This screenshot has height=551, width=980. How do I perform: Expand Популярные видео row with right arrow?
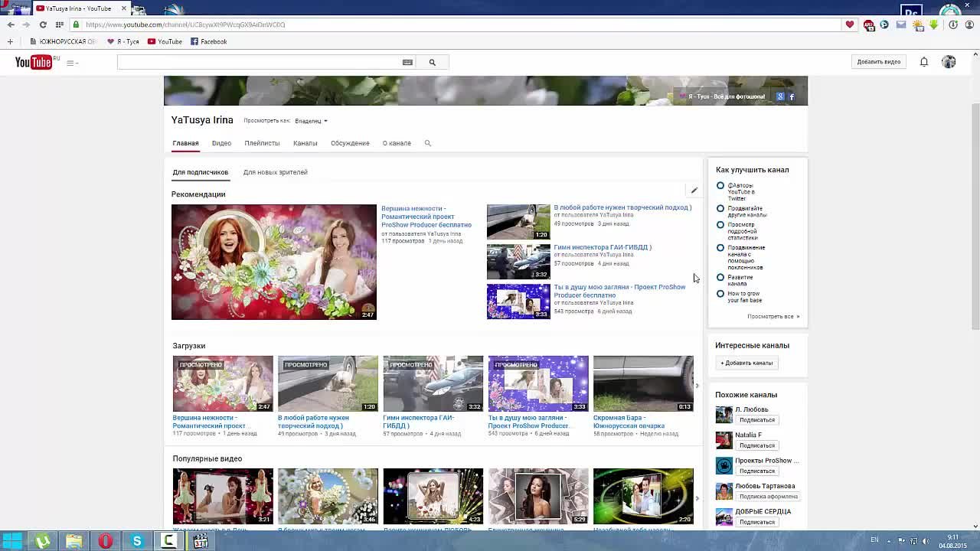point(697,498)
